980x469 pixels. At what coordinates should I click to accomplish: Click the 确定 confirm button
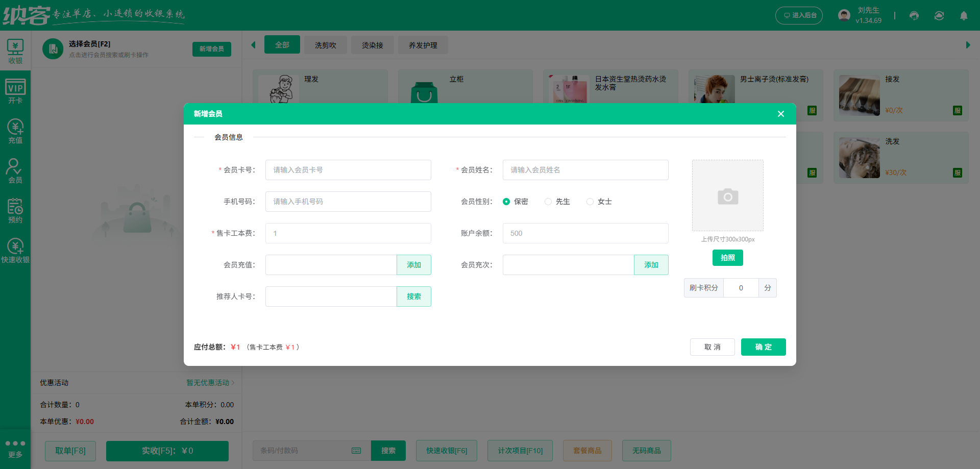[764, 347]
